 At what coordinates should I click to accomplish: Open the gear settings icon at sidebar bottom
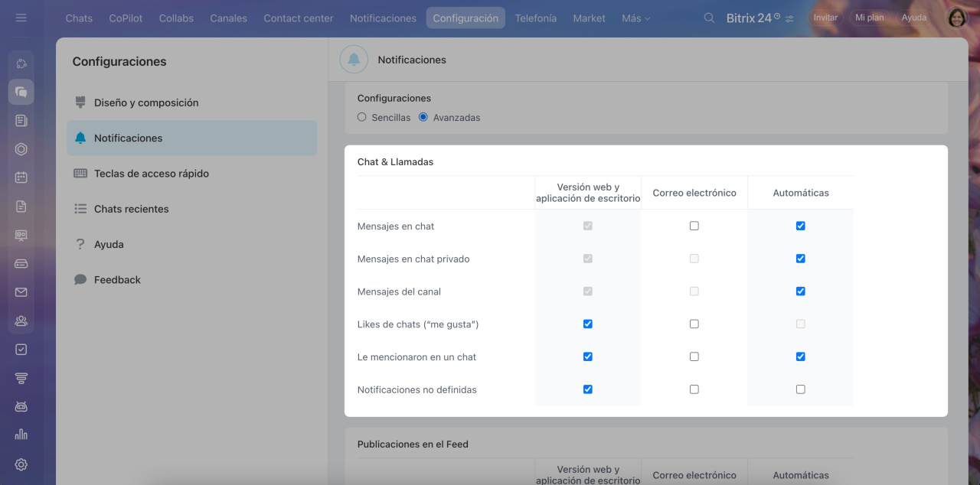coord(21,464)
